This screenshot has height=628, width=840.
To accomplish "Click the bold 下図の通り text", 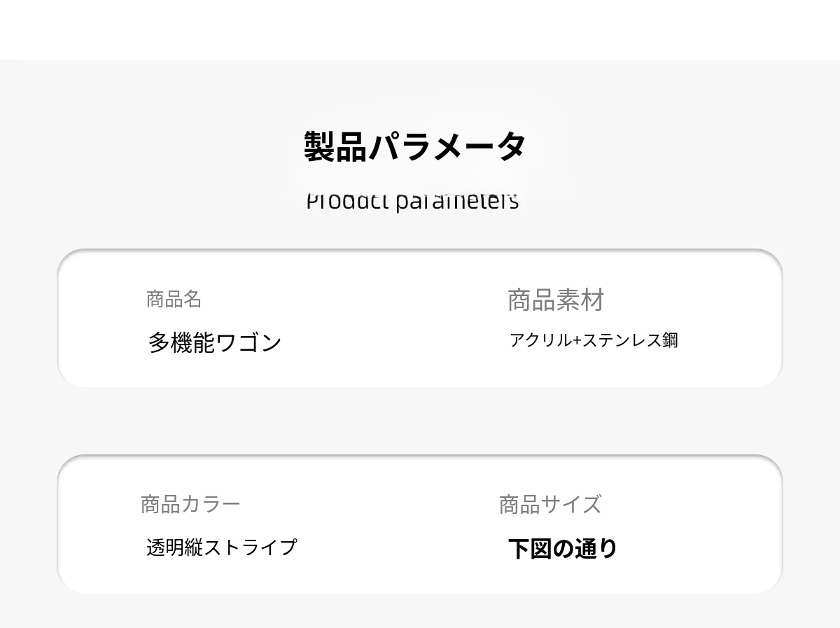I will click(562, 548).
